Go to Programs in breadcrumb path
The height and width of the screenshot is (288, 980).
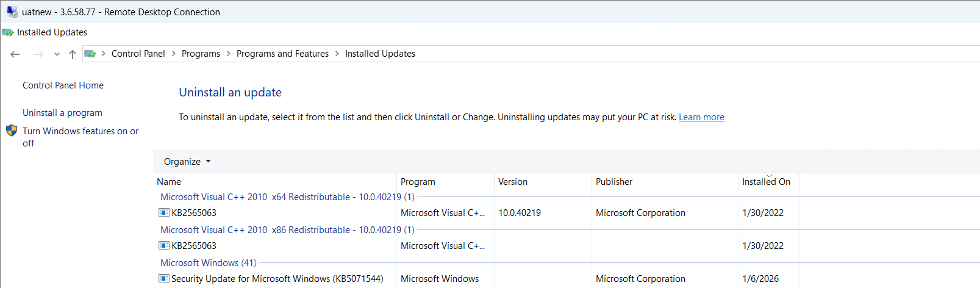(201, 54)
